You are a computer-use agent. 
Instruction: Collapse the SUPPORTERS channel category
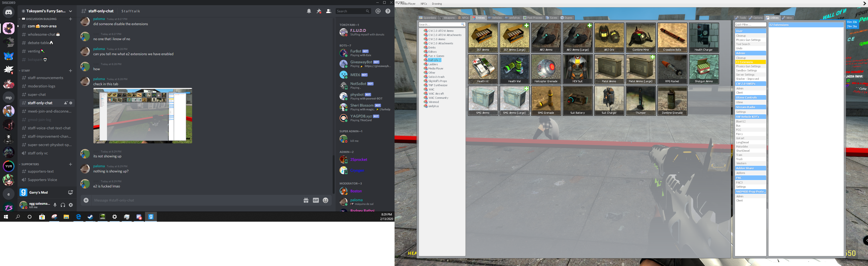pos(30,164)
